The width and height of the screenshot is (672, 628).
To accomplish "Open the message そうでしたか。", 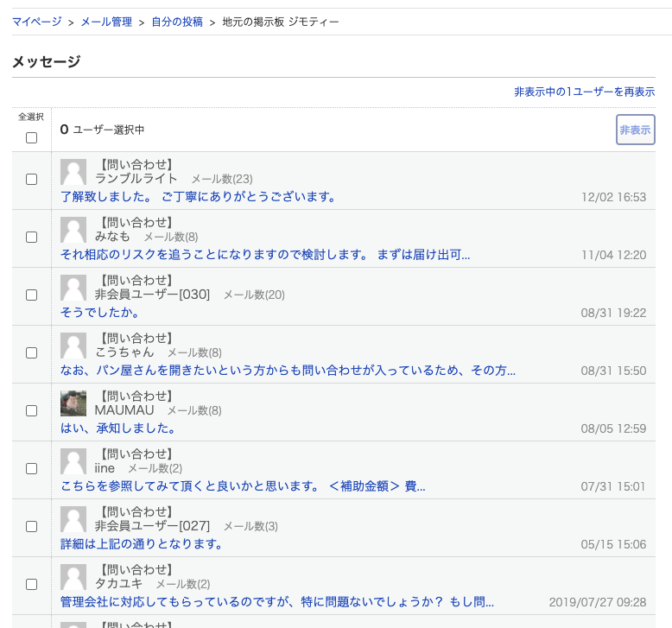I will click(99, 313).
